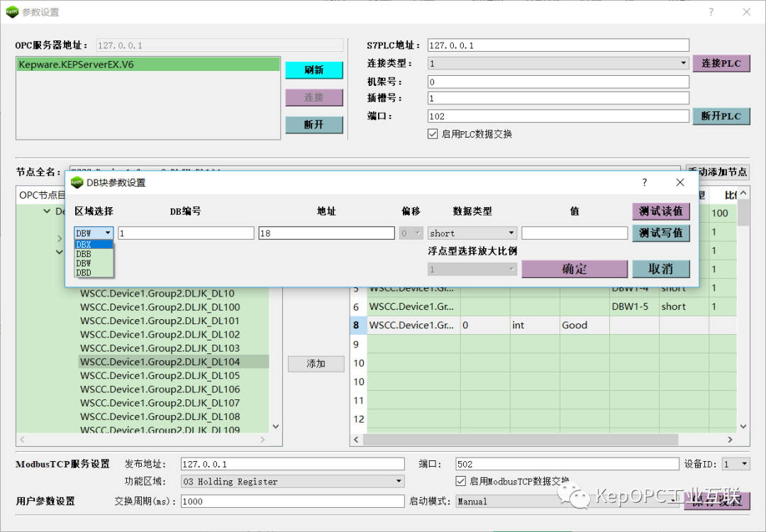766x532 pixels.
Task: Open the 数据类型 short dropdown
Action: (x=472, y=233)
